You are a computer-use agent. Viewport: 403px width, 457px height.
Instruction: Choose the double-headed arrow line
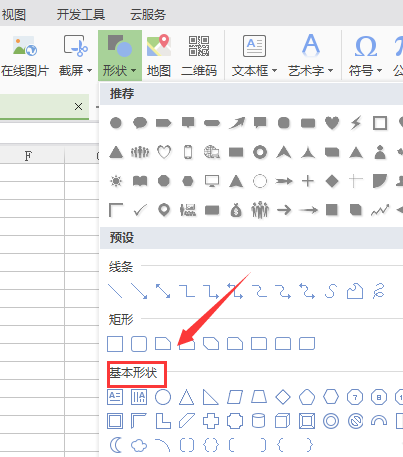163,291
